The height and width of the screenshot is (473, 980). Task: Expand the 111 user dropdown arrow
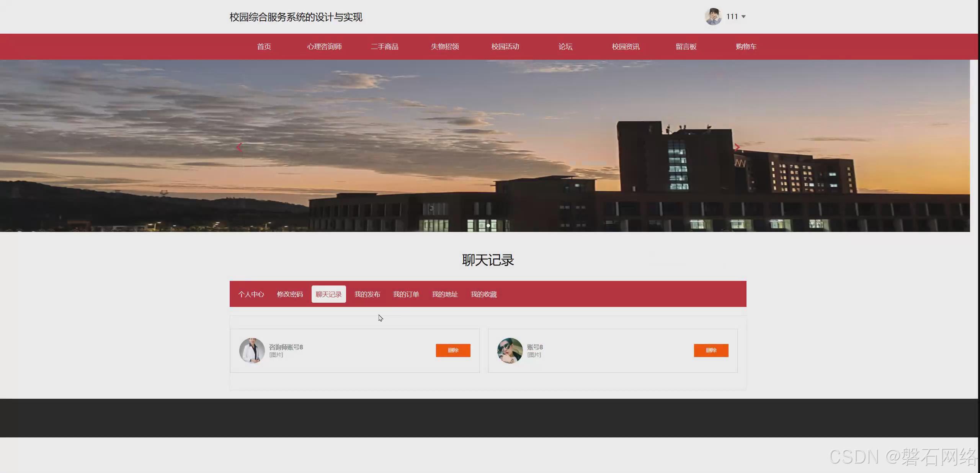(743, 16)
